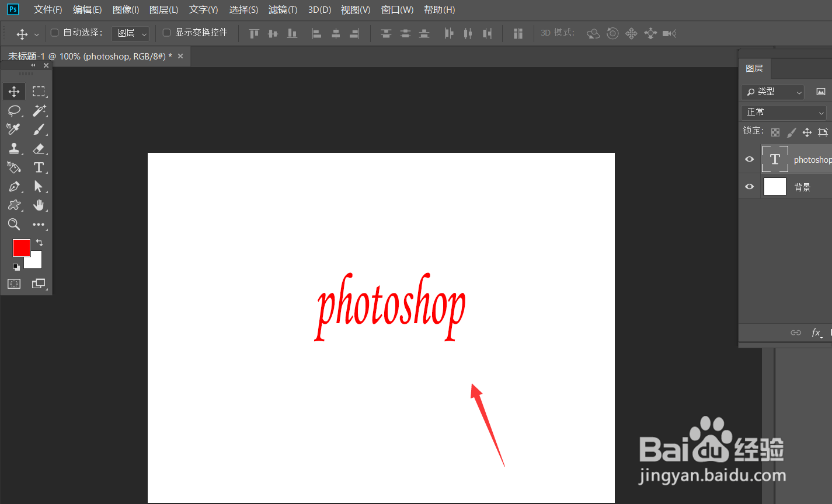Open the Edit Toolbar three-dots button
Screen dimensions: 832x504
pos(39,225)
